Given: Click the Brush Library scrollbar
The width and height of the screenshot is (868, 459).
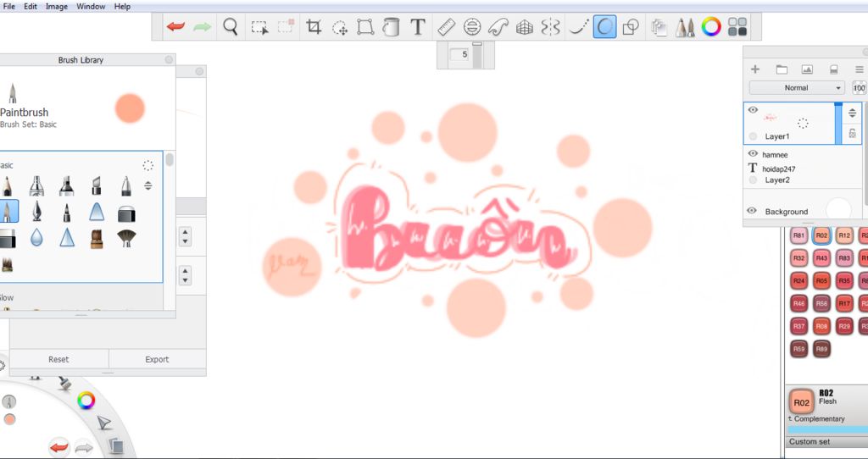Looking at the screenshot, I should [x=170, y=160].
